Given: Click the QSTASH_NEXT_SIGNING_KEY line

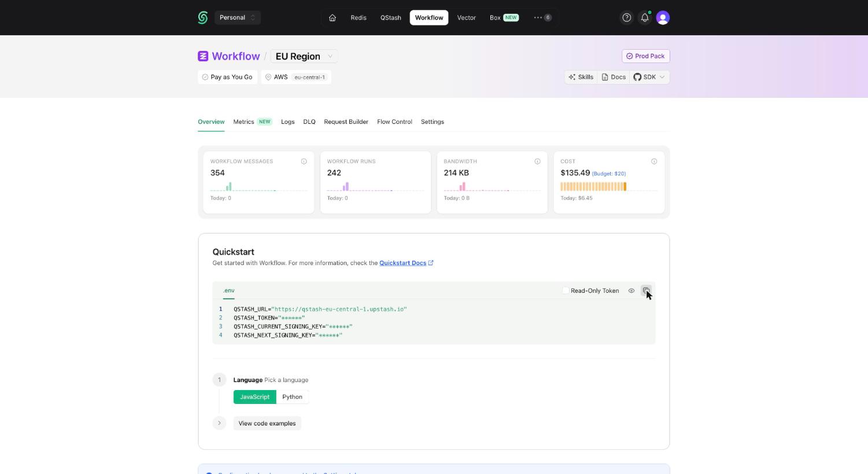Looking at the screenshot, I should pyautogui.click(x=288, y=335).
